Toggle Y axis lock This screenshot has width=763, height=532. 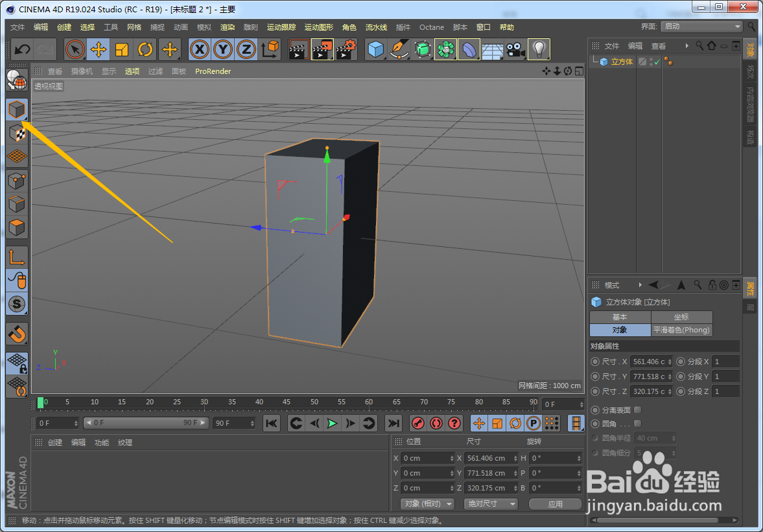tap(223, 49)
